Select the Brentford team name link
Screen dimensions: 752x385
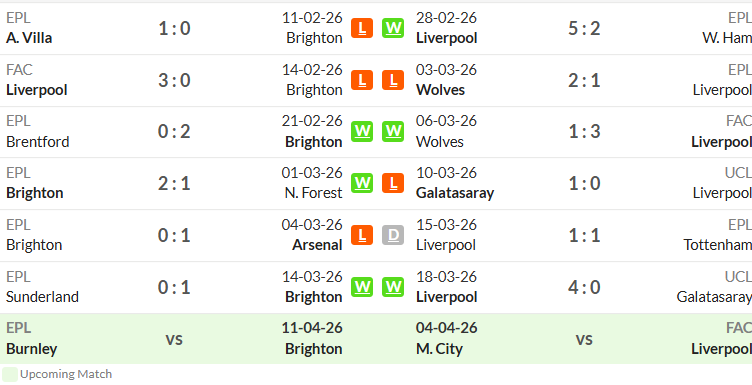(x=37, y=141)
